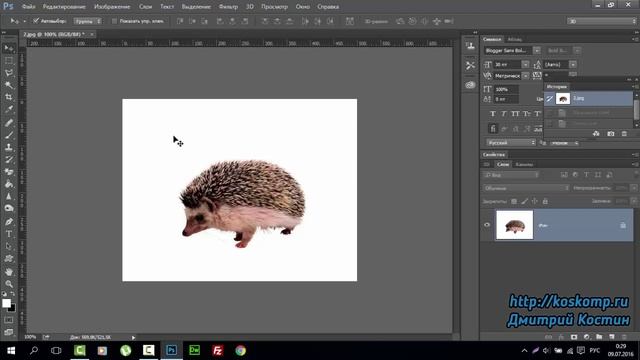Click Auto-Align Layers icon in options bar
This screenshot has width=640, height=360.
(x=350, y=21)
